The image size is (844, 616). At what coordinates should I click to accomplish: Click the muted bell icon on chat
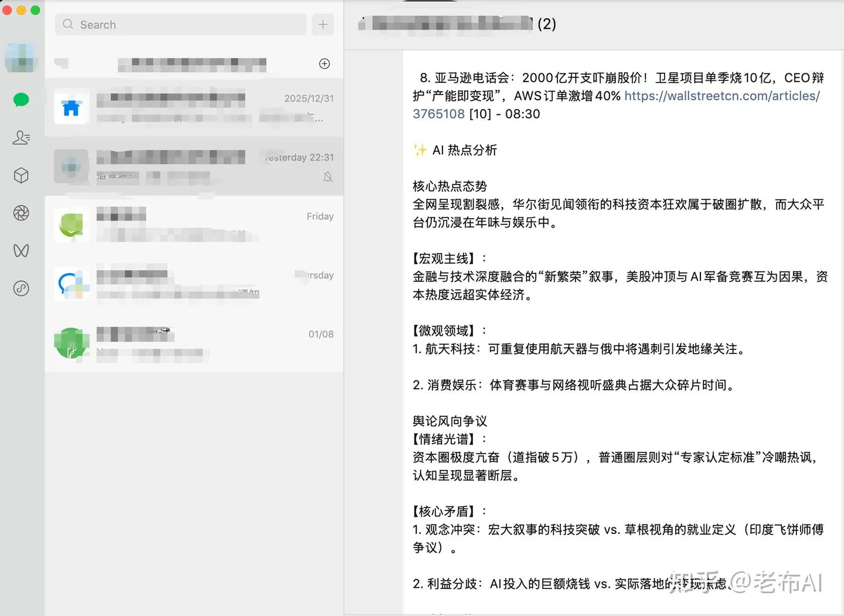pos(328,176)
